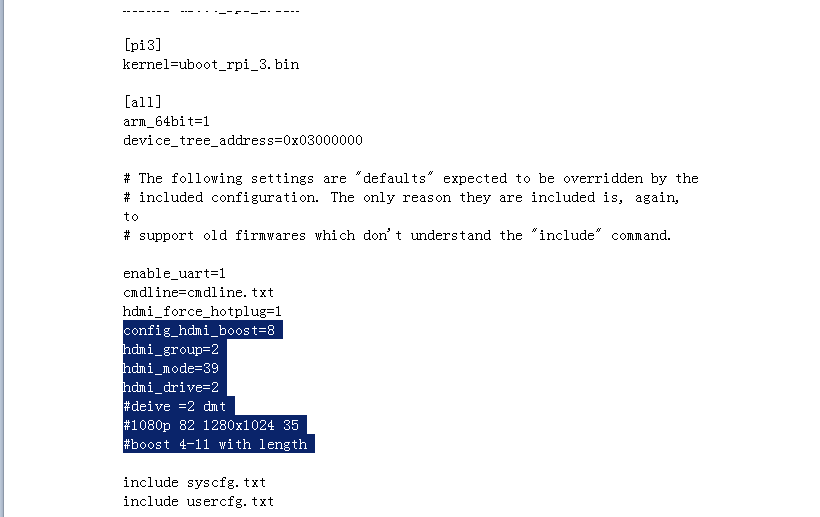Click the device_tree_address=0x03000000 line
The width and height of the screenshot is (820, 517).
[243, 140]
